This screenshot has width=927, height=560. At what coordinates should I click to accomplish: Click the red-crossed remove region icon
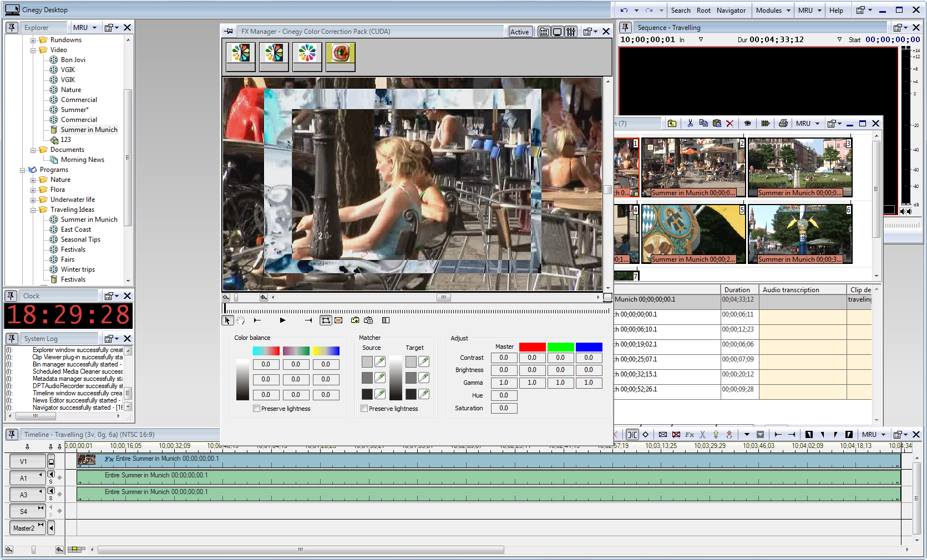pyautogui.click(x=338, y=320)
